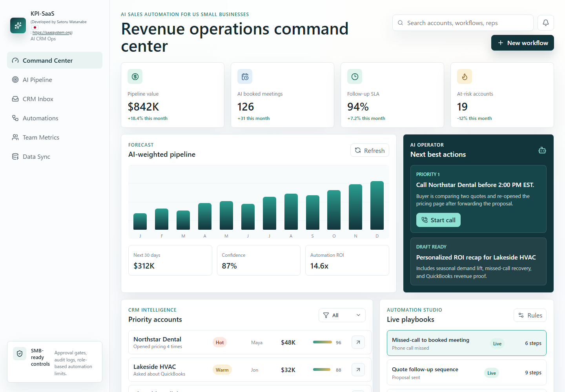
Task: Click the search accounts, workflows, reps field
Action: (x=463, y=23)
